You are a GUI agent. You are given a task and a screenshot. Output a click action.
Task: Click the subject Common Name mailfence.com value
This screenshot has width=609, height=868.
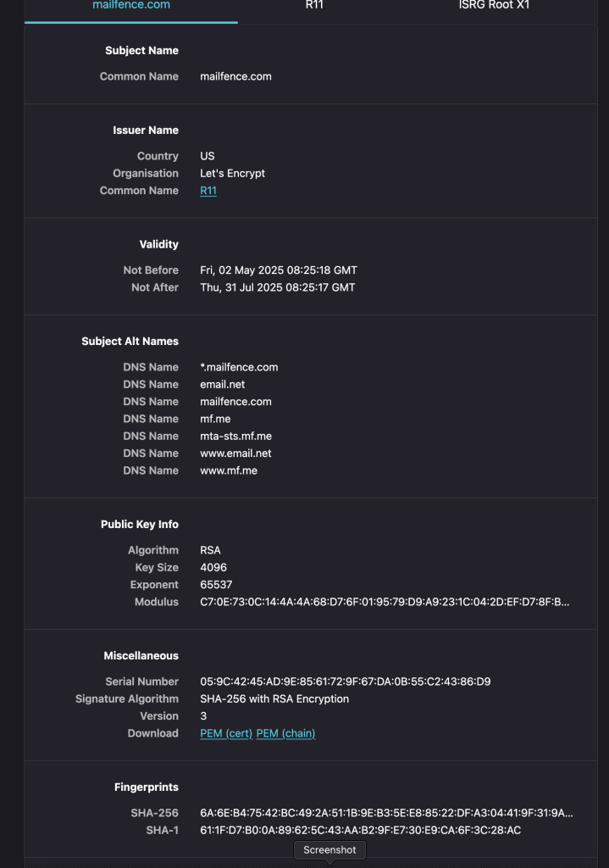point(235,76)
